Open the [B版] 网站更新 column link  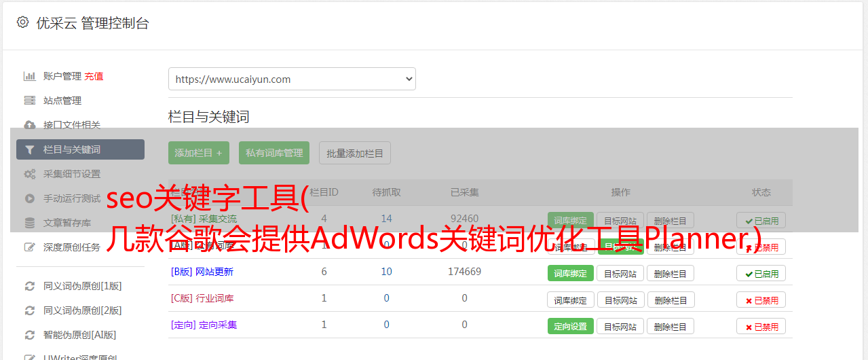[x=202, y=272]
